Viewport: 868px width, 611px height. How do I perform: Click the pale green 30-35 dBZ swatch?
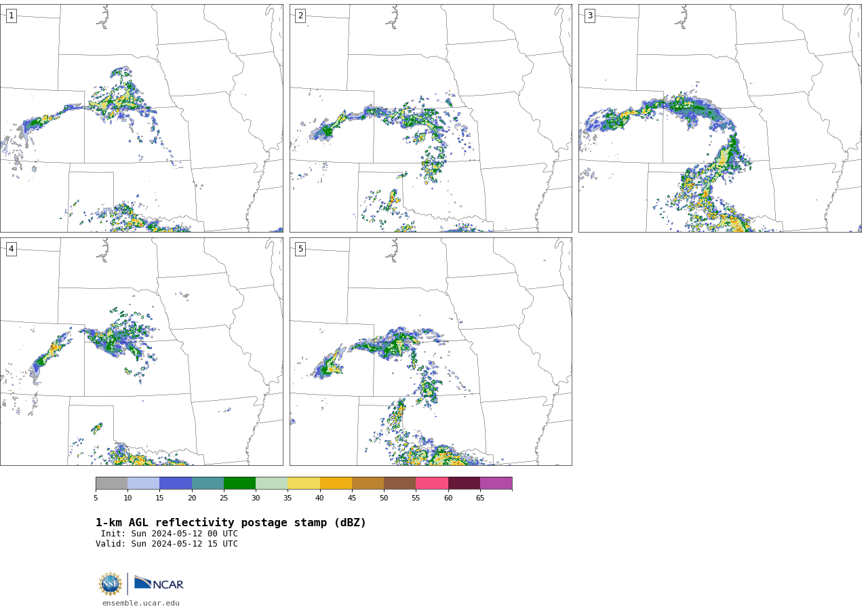click(271, 483)
